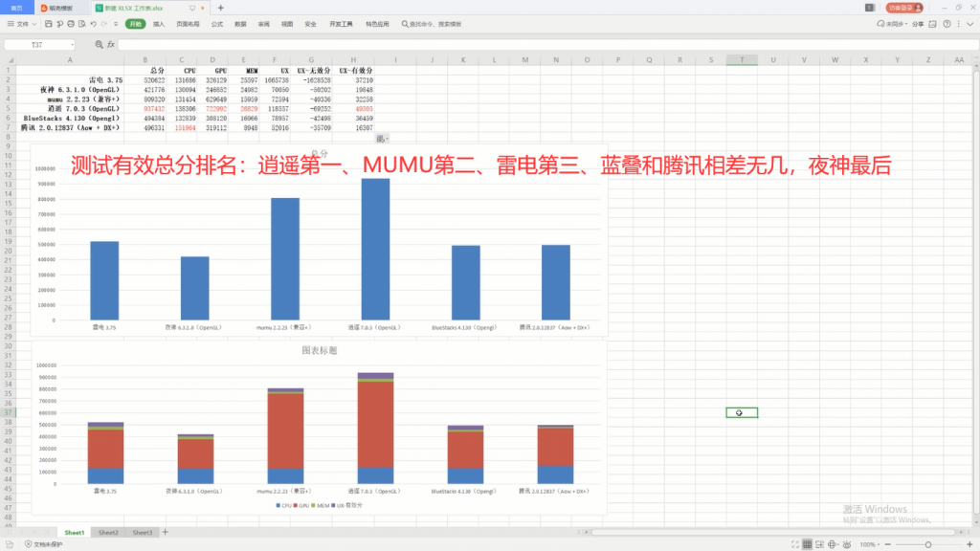Click the plus icon to add a new tab
Screen dimensions: 980x551
click(220, 8)
